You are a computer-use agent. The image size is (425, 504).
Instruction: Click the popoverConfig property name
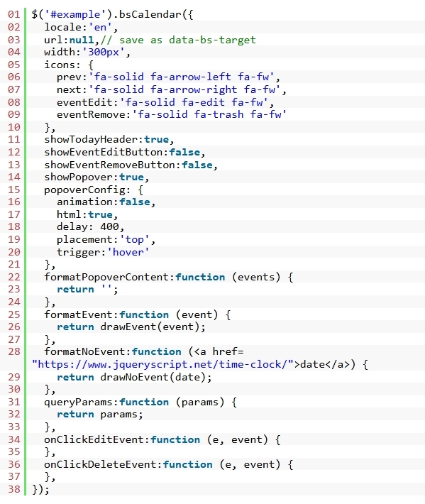click(x=85, y=190)
